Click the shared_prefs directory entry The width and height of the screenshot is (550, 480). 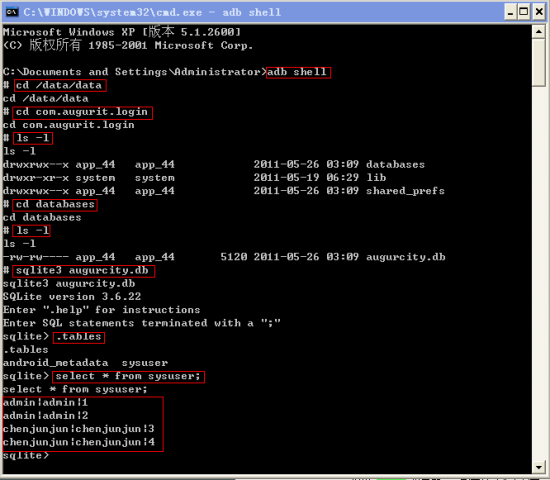click(x=405, y=191)
